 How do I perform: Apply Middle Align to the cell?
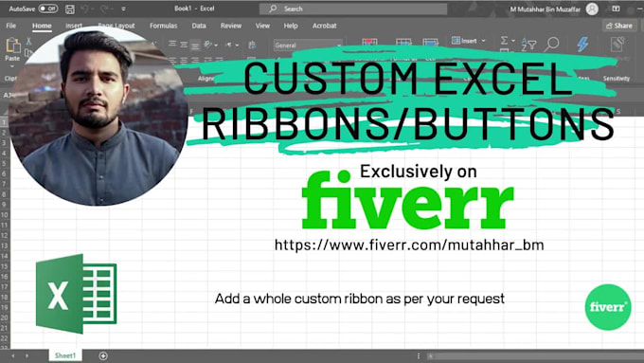(184, 44)
